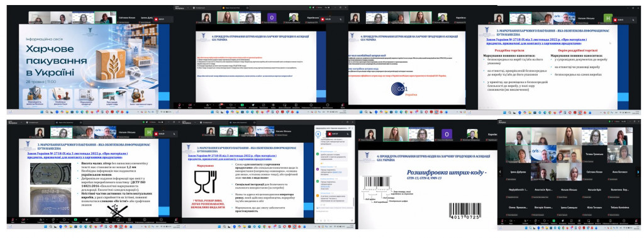Open Chat in the gallery view Zoom window
The image size is (644, 238).
point(536,221)
